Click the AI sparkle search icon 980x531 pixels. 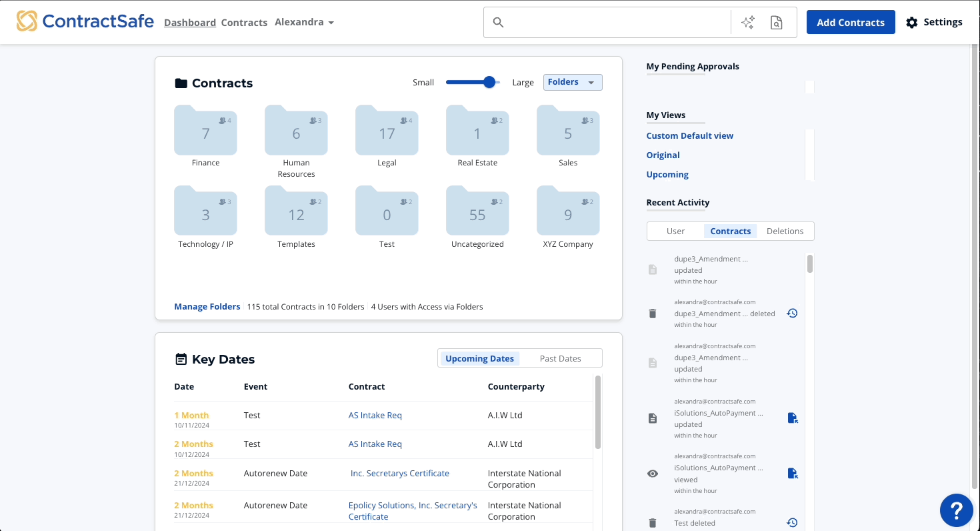tap(748, 23)
